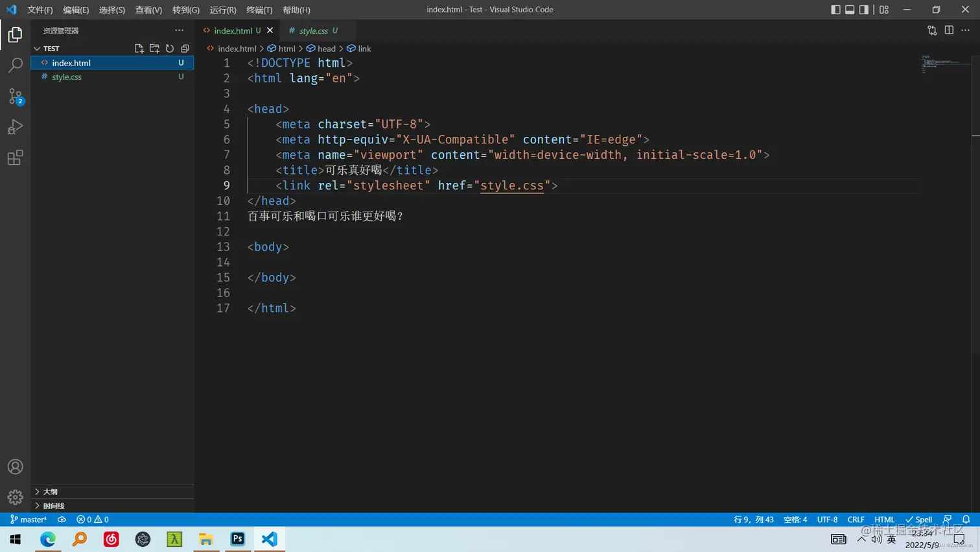The height and width of the screenshot is (552, 980).
Task: Open the 转到(G) menu
Action: [x=186, y=10]
